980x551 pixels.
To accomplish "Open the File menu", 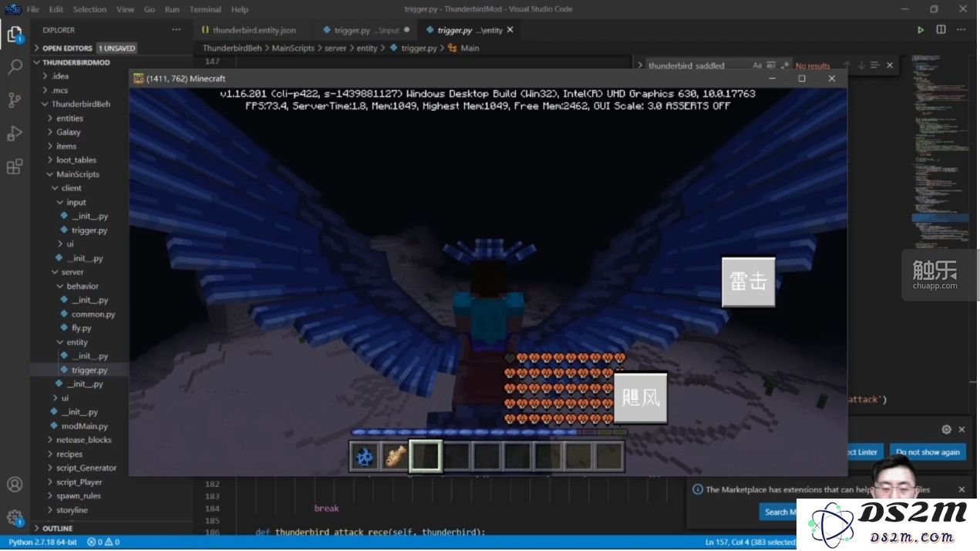I will click(33, 9).
